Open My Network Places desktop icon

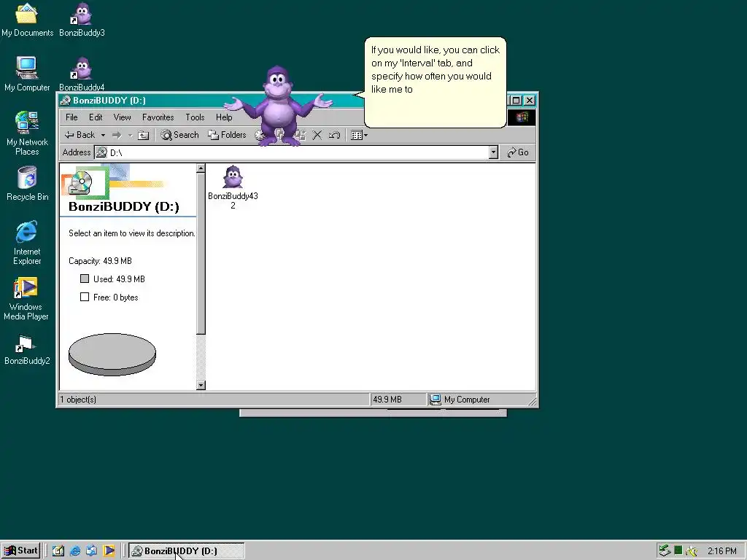[27, 133]
